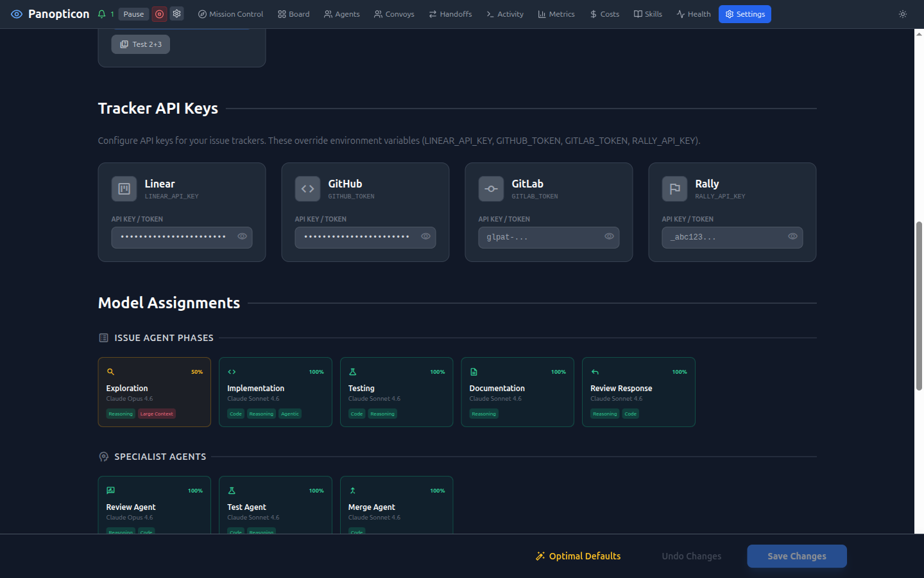
Task: Open Mission Control page
Action: pos(230,14)
